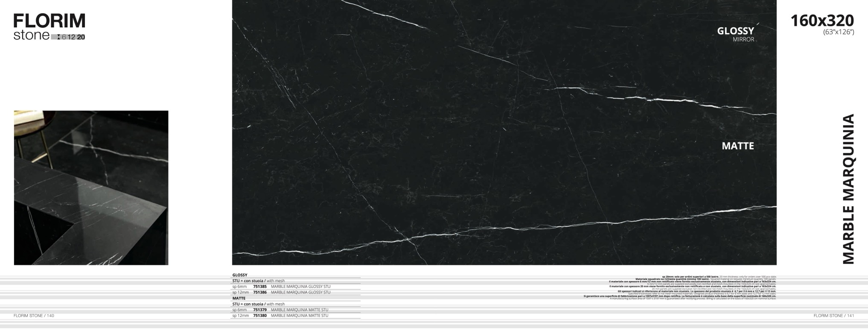
Task: Click the 160x320 size heading
Action: 822,21
